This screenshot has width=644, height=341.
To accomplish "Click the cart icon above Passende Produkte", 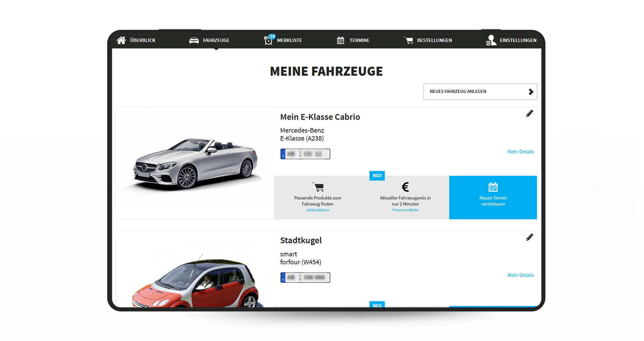I will (x=318, y=187).
